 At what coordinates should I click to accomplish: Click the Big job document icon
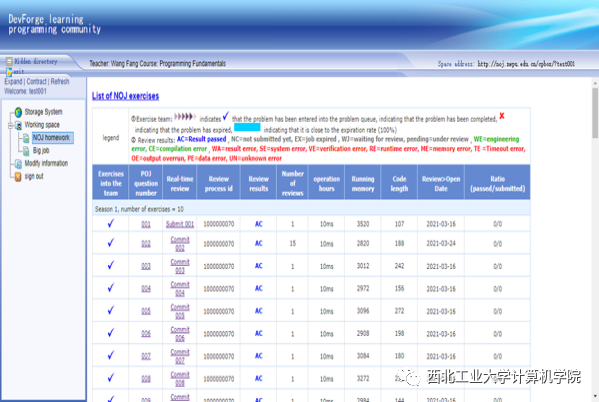[26, 151]
